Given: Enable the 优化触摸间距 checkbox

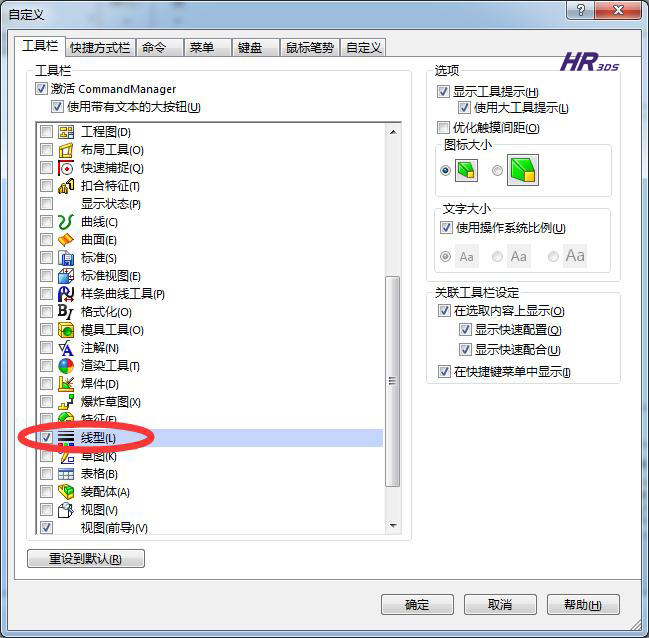Looking at the screenshot, I should click(443, 127).
